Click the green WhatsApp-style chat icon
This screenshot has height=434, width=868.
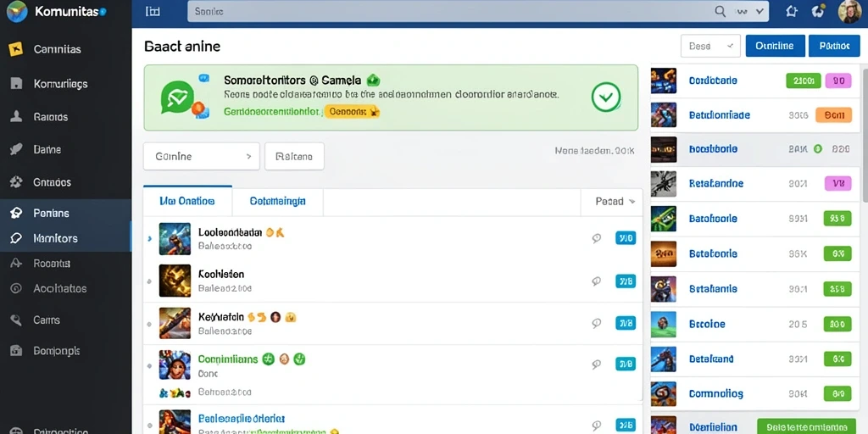pos(177,97)
